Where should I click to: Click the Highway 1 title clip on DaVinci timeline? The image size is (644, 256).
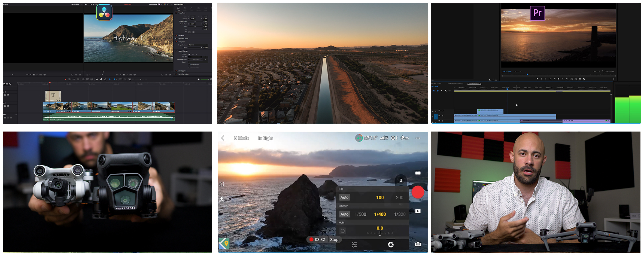tap(53, 96)
